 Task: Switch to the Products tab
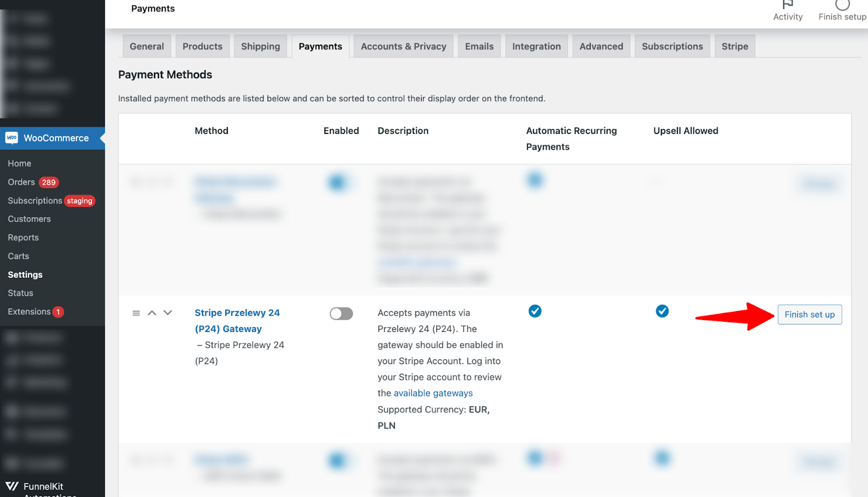(202, 46)
